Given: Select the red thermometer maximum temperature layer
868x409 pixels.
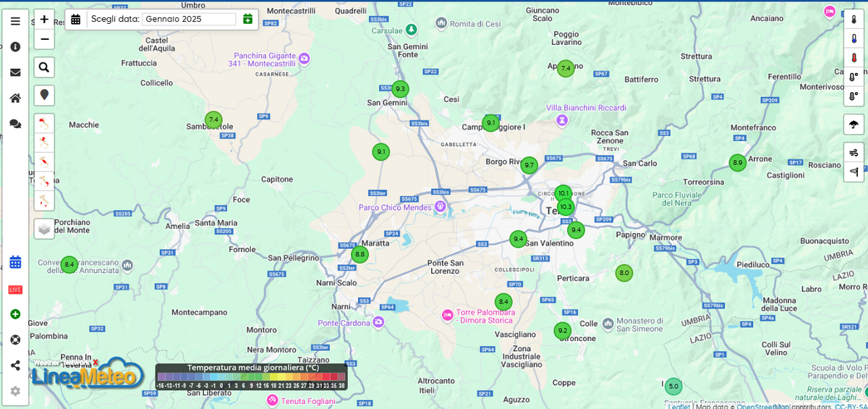Looking at the screenshot, I should [854, 57].
